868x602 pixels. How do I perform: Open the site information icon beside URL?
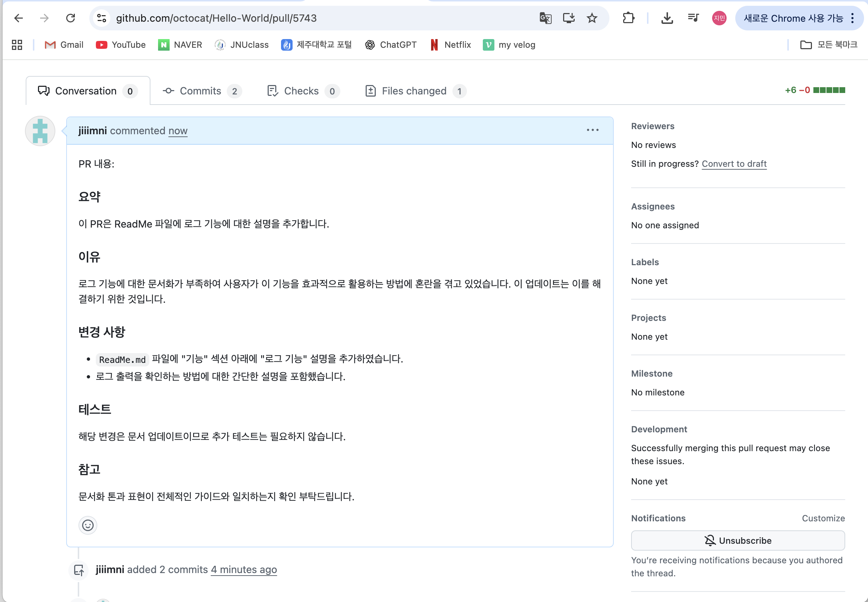coord(101,18)
